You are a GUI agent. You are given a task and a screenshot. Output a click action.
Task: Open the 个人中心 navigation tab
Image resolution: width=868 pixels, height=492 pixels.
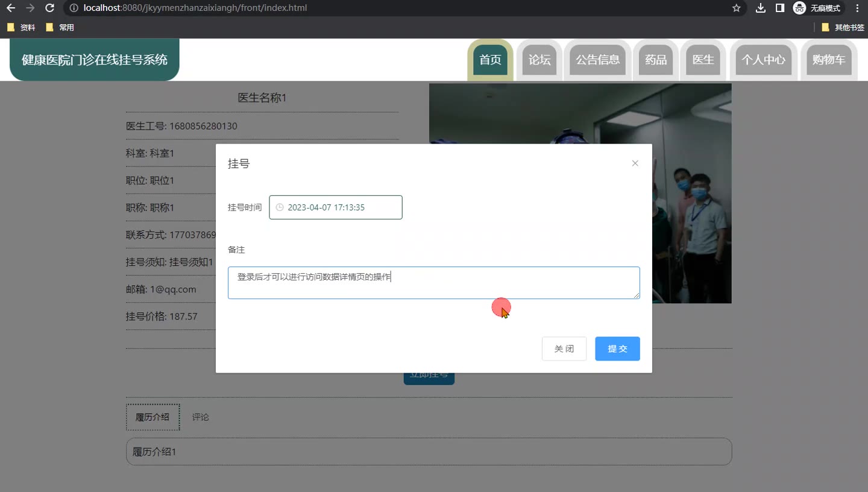pyautogui.click(x=763, y=60)
